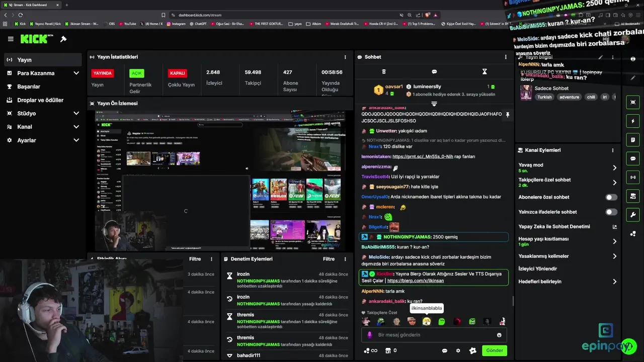Click the trash icon to clear chat
644x362 pixels.
point(384,72)
